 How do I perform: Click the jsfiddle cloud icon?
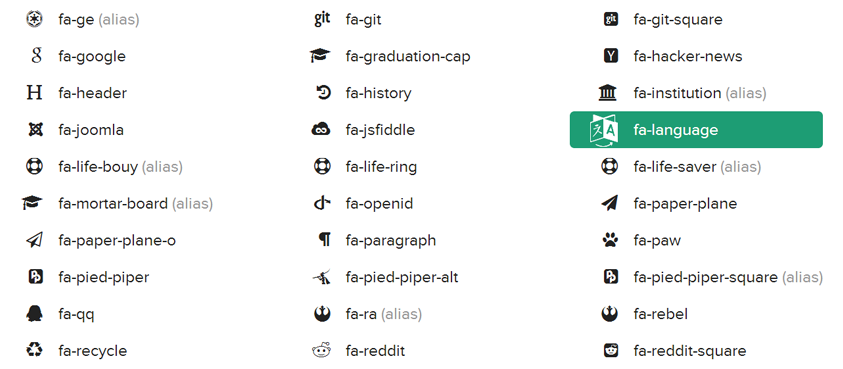pyautogui.click(x=321, y=130)
